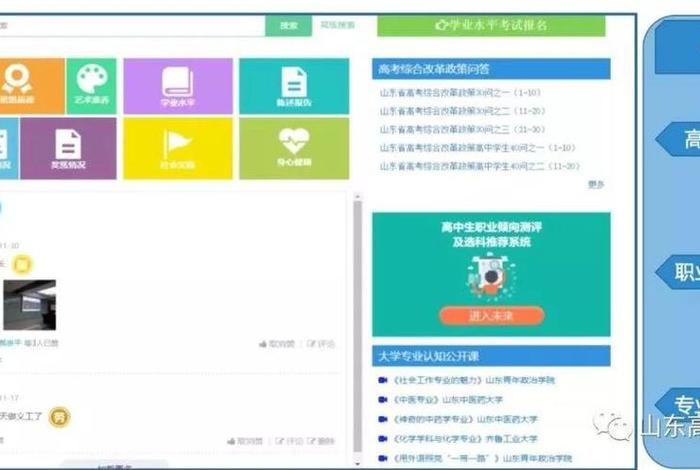The width and height of the screenshot is (700, 470).
Task: Open the green art palette tile
Action: point(92,86)
